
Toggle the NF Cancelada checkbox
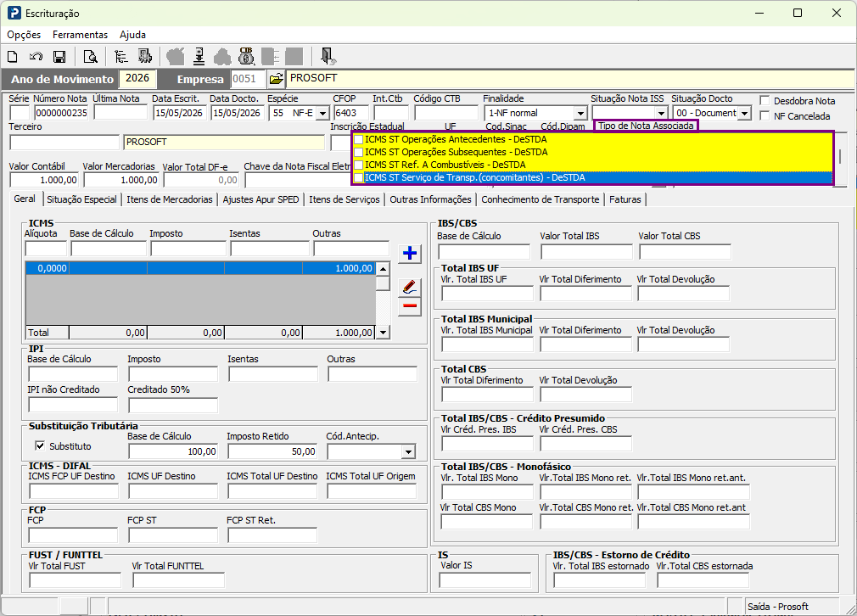765,116
